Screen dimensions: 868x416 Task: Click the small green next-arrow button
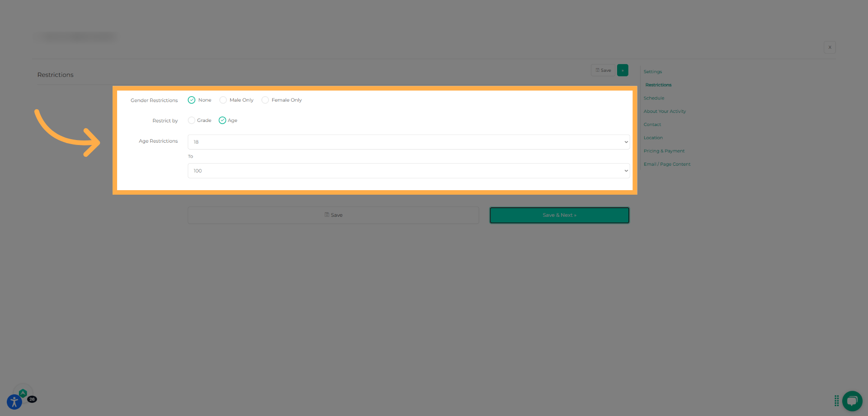coord(623,70)
